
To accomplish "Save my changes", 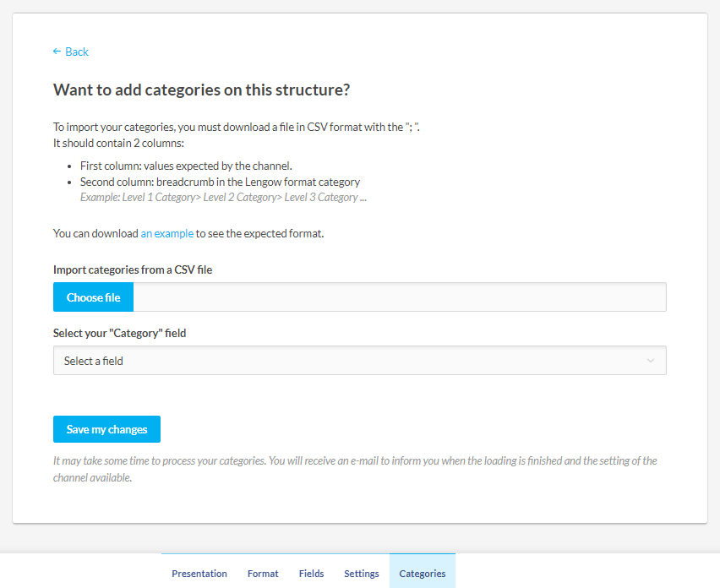I will coord(106,429).
